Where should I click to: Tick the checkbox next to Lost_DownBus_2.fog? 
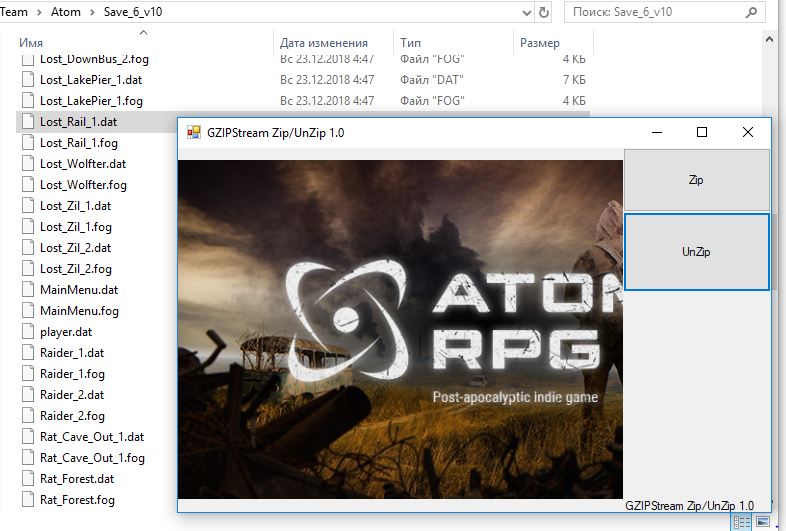(x=28, y=60)
